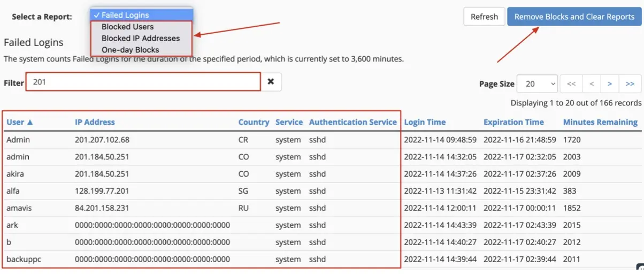Click IP address 128.199.77.201

pos(102,191)
